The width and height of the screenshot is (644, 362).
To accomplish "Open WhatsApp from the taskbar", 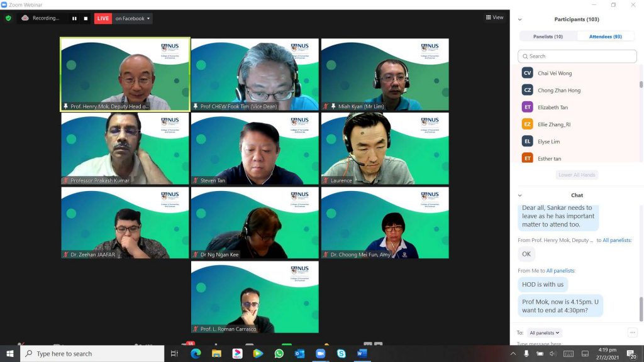I will tap(279, 354).
